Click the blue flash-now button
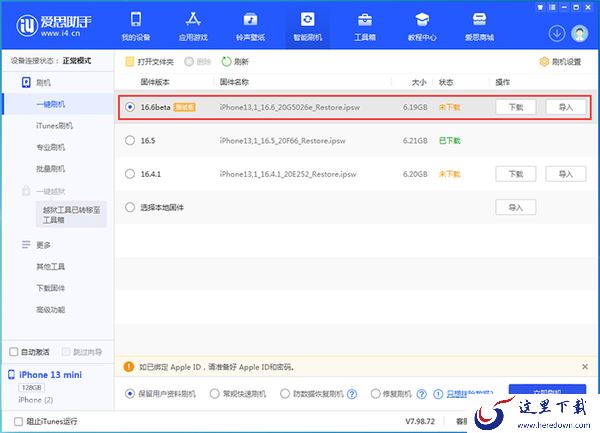600x433 pixels. (x=547, y=389)
